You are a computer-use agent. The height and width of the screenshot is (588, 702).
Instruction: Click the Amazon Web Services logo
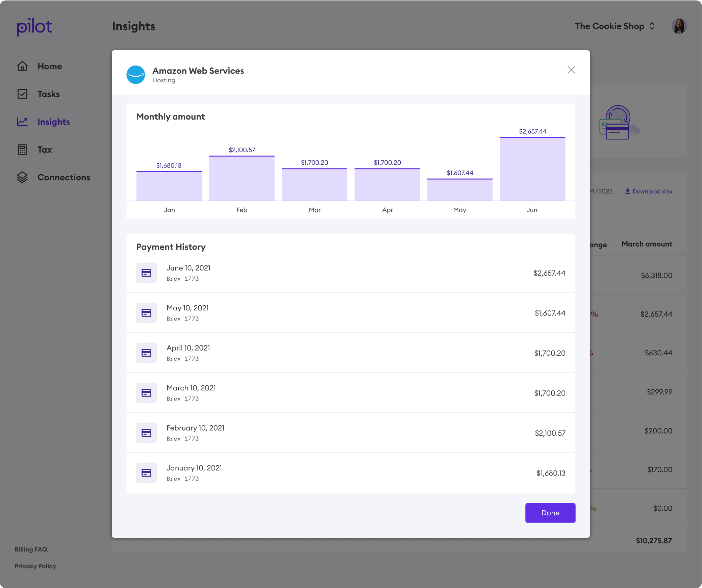tap(136, 75)
